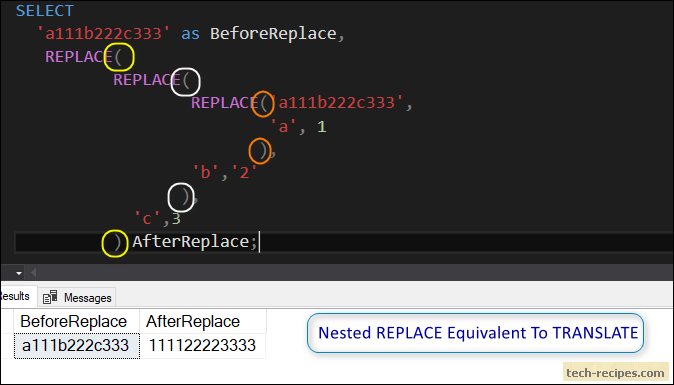Image resolution: width=674 pixels, height=385 pixels.
Task: Click the white-circled opening parenthesis
Action: (x=186, y=80)
